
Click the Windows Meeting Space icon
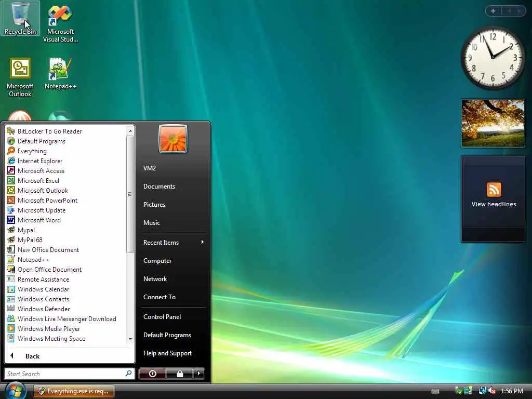tap(11, 338)
